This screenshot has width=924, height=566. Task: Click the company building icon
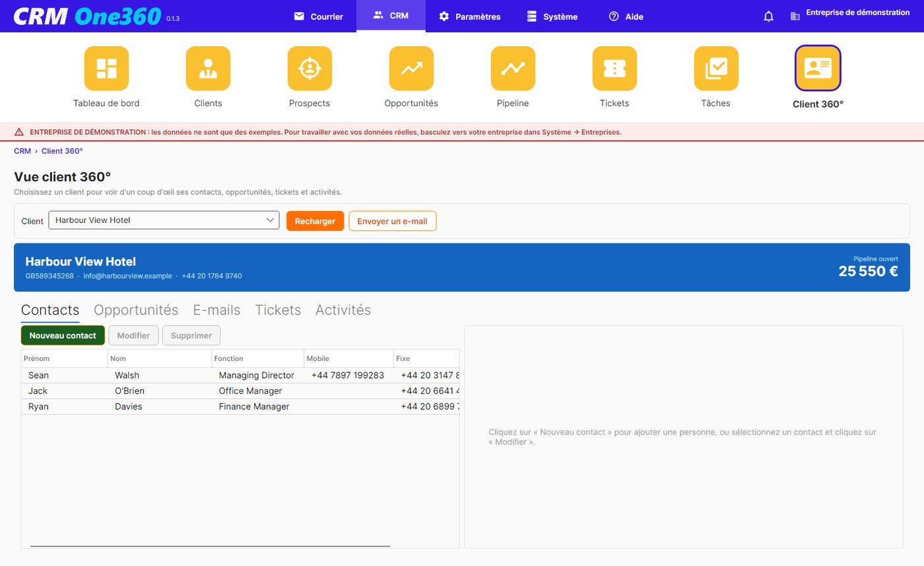[795, 16]
